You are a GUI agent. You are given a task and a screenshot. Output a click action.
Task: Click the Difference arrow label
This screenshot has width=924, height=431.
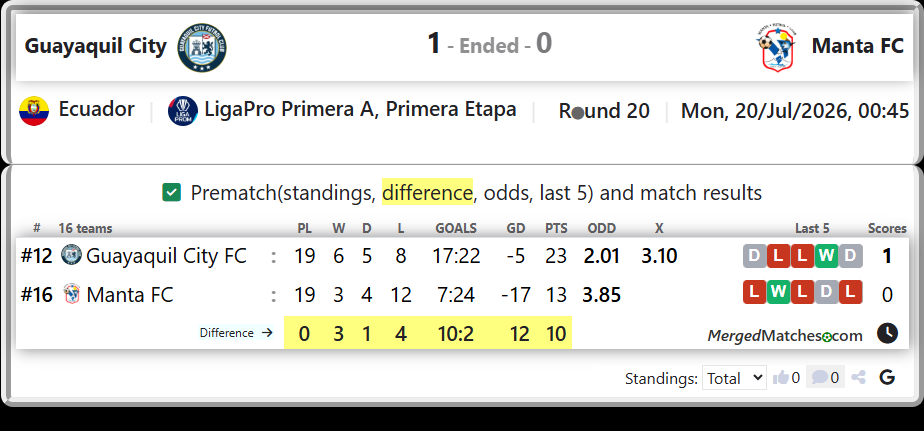point(236,333)
